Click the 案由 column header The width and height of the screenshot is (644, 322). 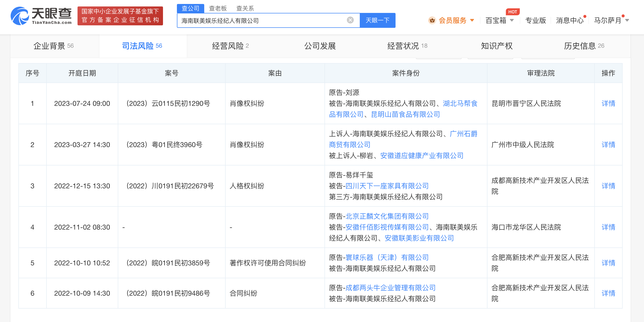click(x=275, y=73)
